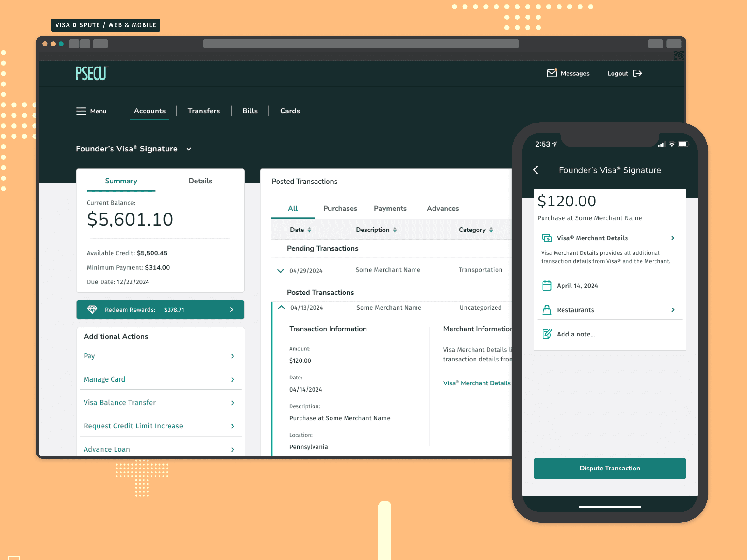This screenshot has width=747, height=560.
Task: Show All transactions tab
Action: (x=292, y=209)
